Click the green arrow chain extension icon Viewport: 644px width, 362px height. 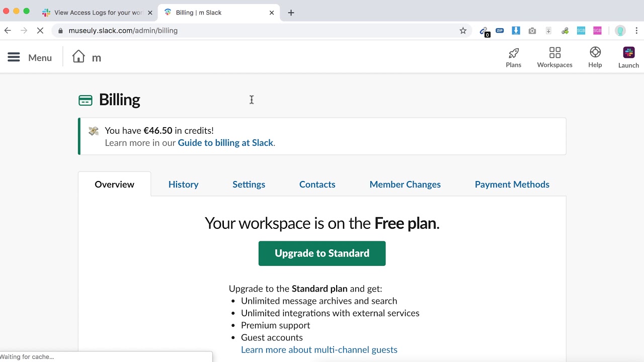[x=565, y=31]
